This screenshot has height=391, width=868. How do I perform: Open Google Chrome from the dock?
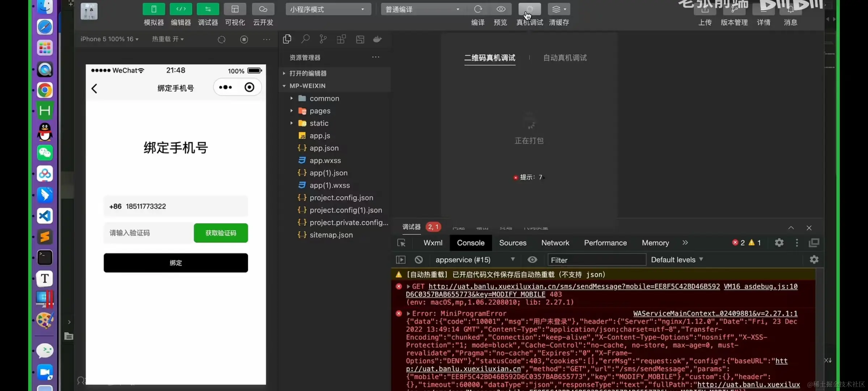(45, 90)
